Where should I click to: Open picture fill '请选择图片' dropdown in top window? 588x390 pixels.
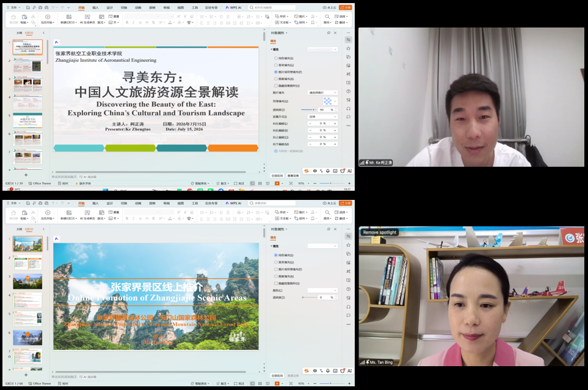coord(322,93)
